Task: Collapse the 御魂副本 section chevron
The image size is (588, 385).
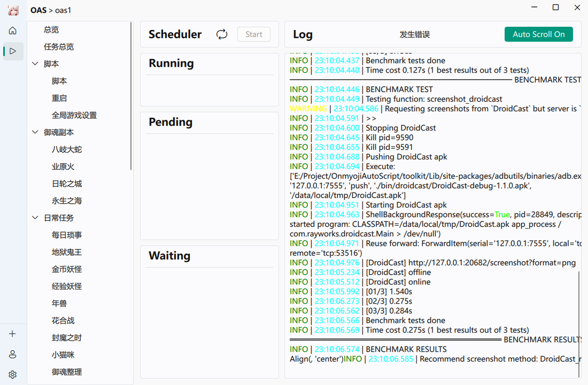Action: pos(35,133)
